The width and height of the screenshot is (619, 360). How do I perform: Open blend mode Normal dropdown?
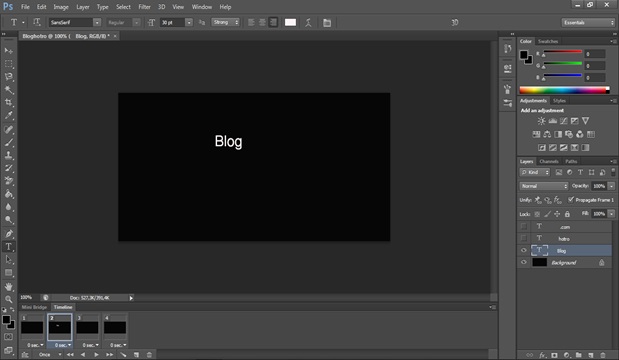(544, 186)
